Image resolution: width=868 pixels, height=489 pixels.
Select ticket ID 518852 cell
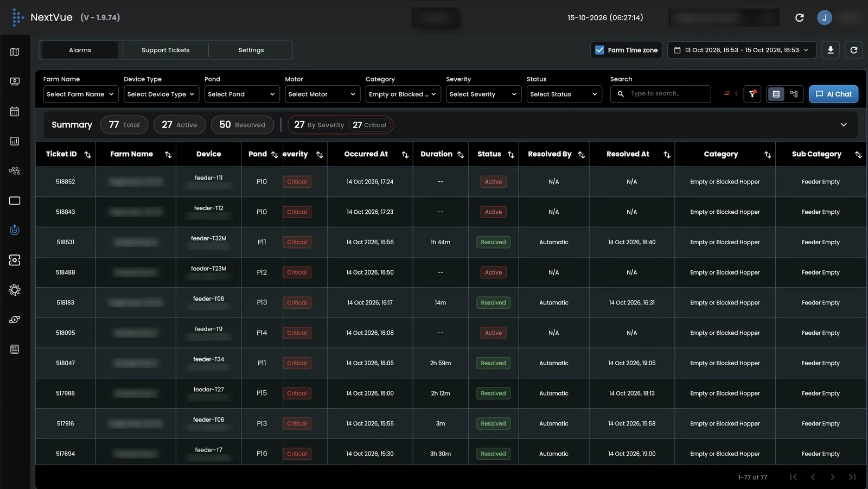point(66,182)
